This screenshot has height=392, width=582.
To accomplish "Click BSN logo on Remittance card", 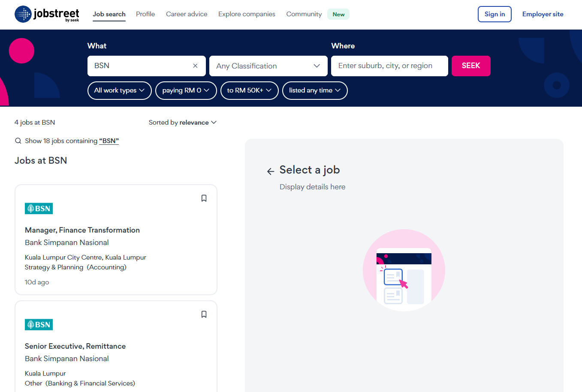I will 39,325.
